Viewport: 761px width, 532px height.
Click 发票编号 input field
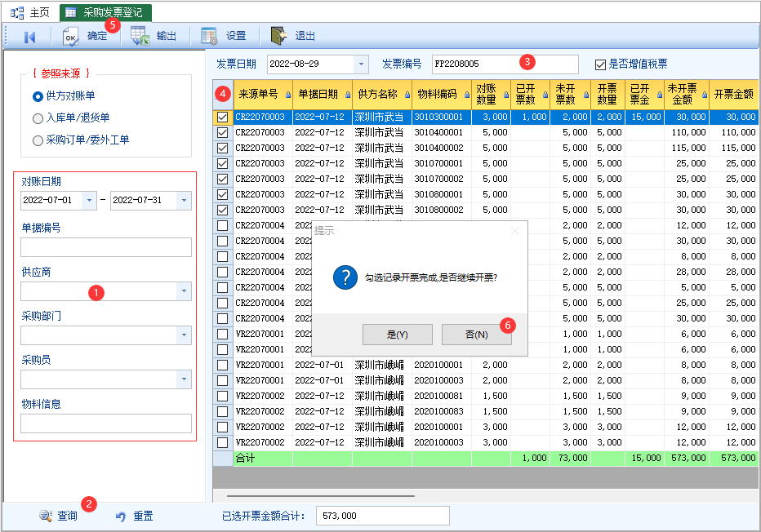pos(505,64)
